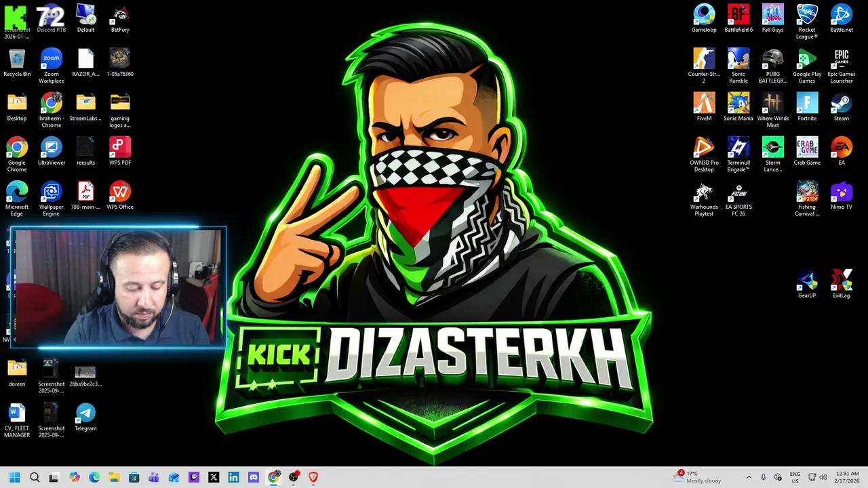
Task: Open the GearUP desktop shortcut
Action: (807, 283)
